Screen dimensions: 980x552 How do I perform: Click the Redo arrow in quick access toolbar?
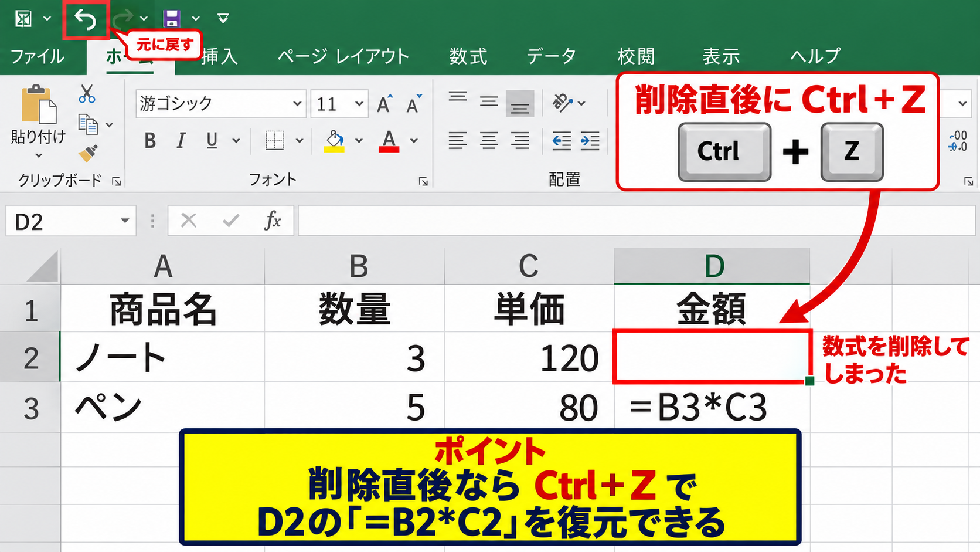(122, 19)
